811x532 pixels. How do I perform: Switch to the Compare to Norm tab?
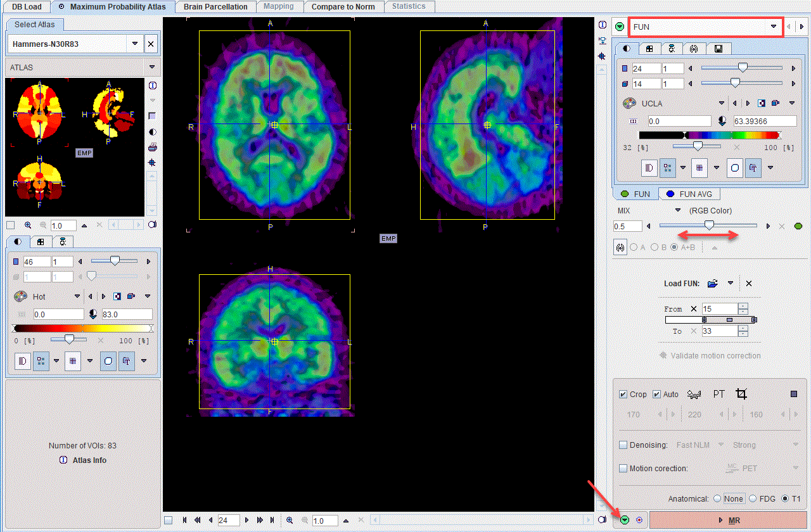[x=343, y=7]
